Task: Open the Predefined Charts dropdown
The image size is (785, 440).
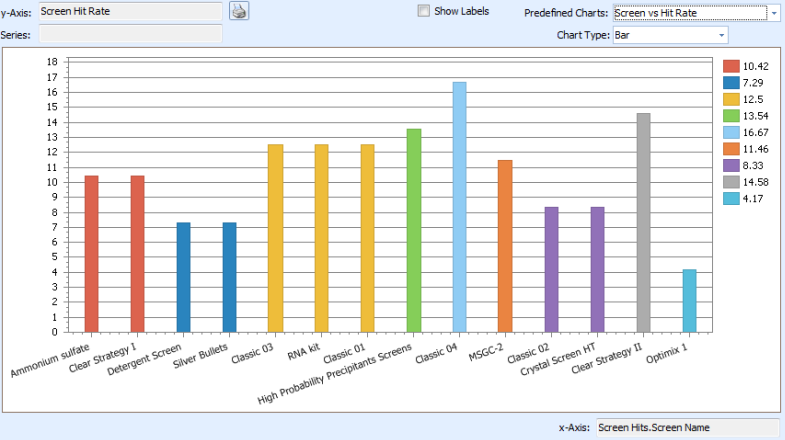Action: click(x=774, y=13)
